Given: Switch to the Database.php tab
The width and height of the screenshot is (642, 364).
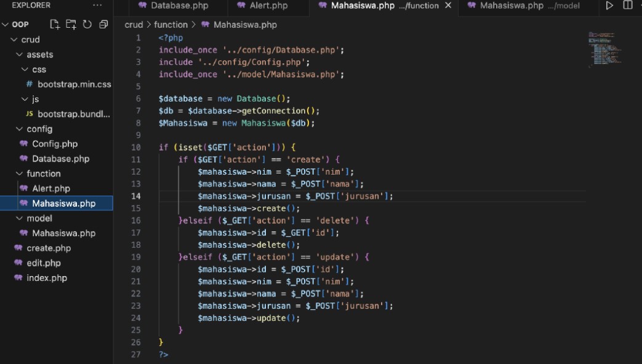Looking at the screenshot, I should (179, 6).
